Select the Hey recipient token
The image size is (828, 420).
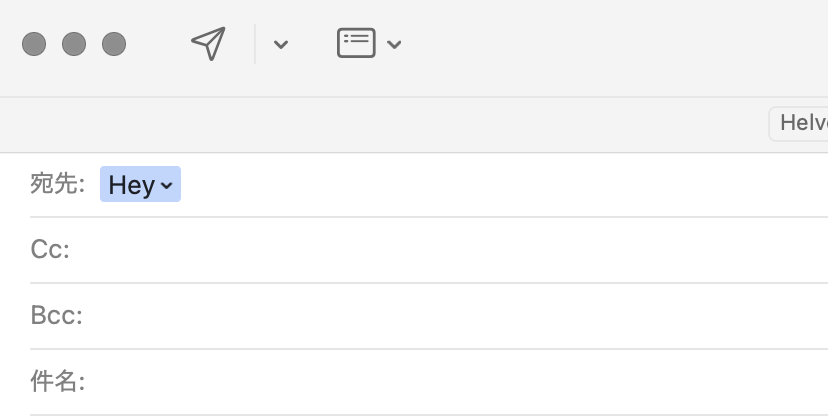131,185
